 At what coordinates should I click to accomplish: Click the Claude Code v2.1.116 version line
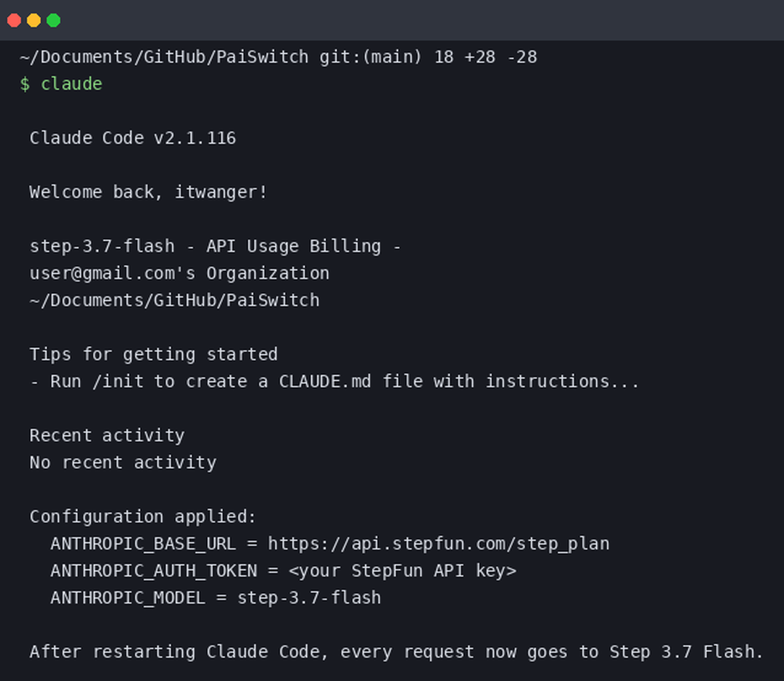(x=133, y=138)
